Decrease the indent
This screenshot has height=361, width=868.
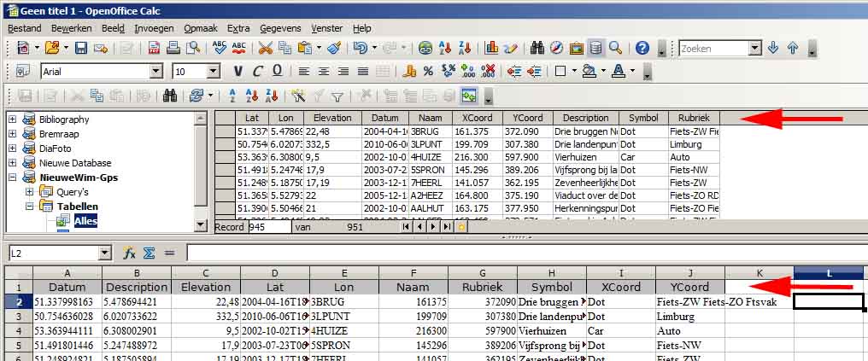[x=514, y=71]
